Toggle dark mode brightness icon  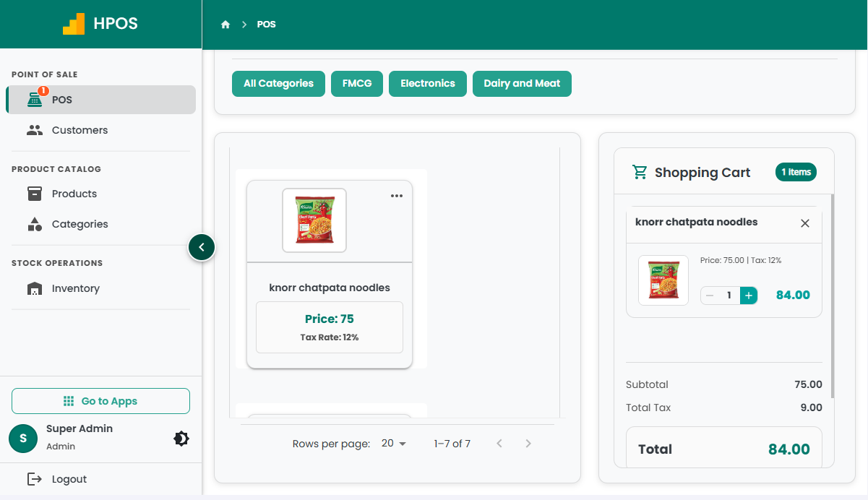181,439
